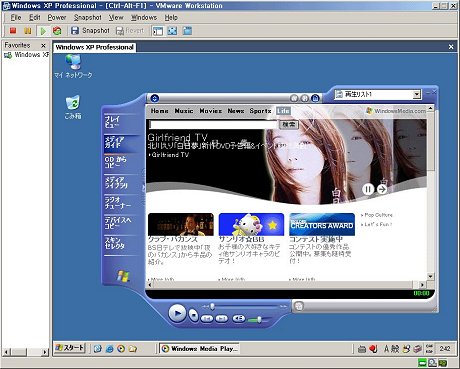The image size is (460, 369).
Task: Click the Stop button in Media Player
Action: coord(193,315)
